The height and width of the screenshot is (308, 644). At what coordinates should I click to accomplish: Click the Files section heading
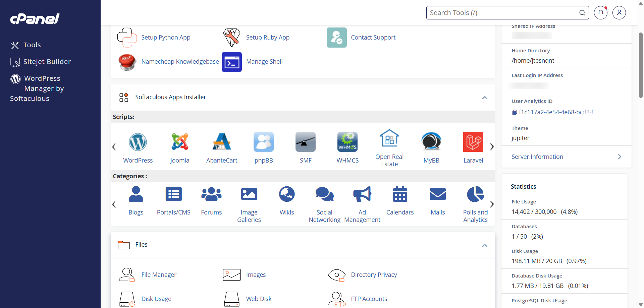141,244
